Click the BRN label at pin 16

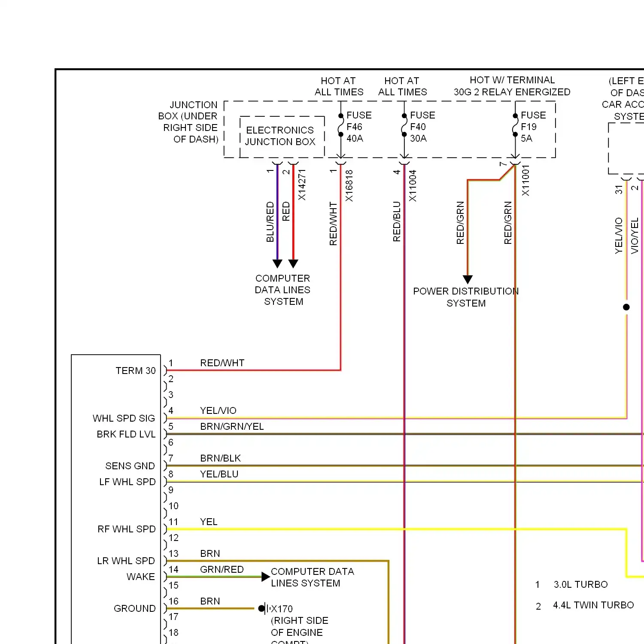(210, 601)
